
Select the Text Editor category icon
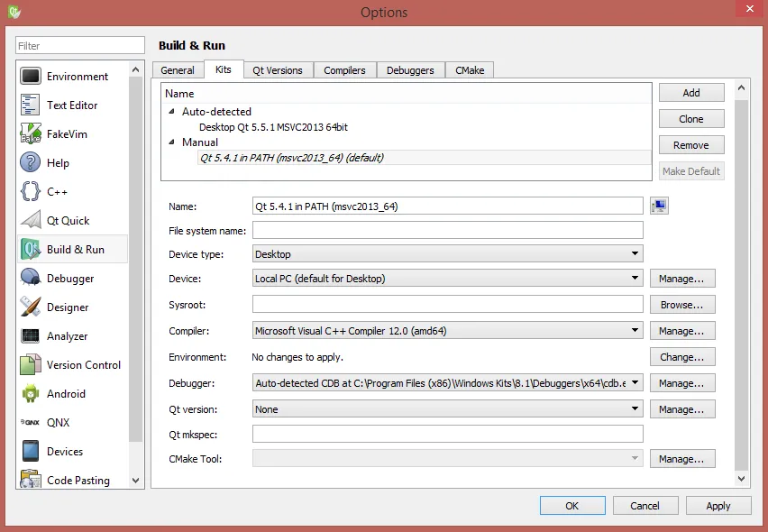31,105
